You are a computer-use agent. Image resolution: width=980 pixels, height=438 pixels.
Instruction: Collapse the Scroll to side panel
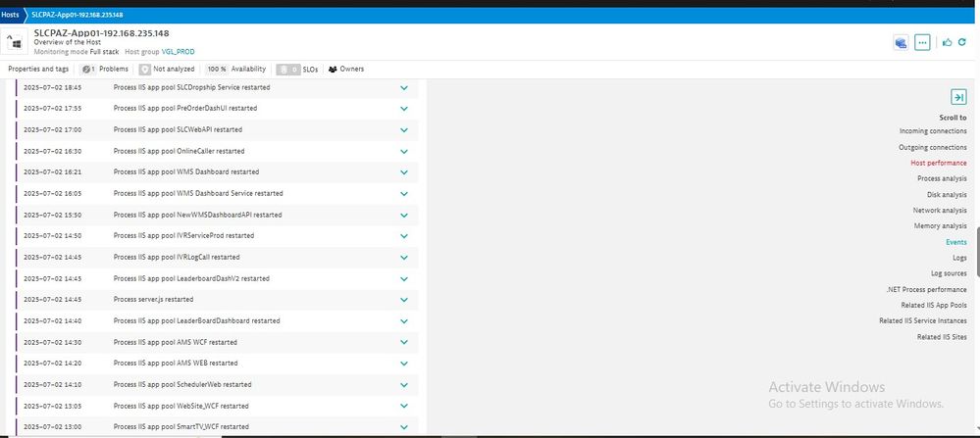point(958,97)
